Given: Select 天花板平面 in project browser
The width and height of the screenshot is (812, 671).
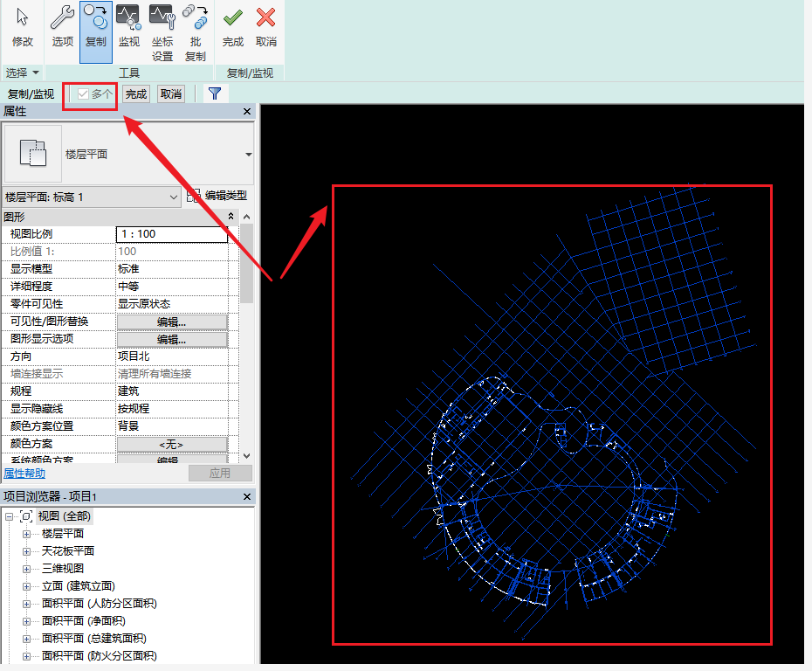Looking at the screenshot, I should point(67,551).
